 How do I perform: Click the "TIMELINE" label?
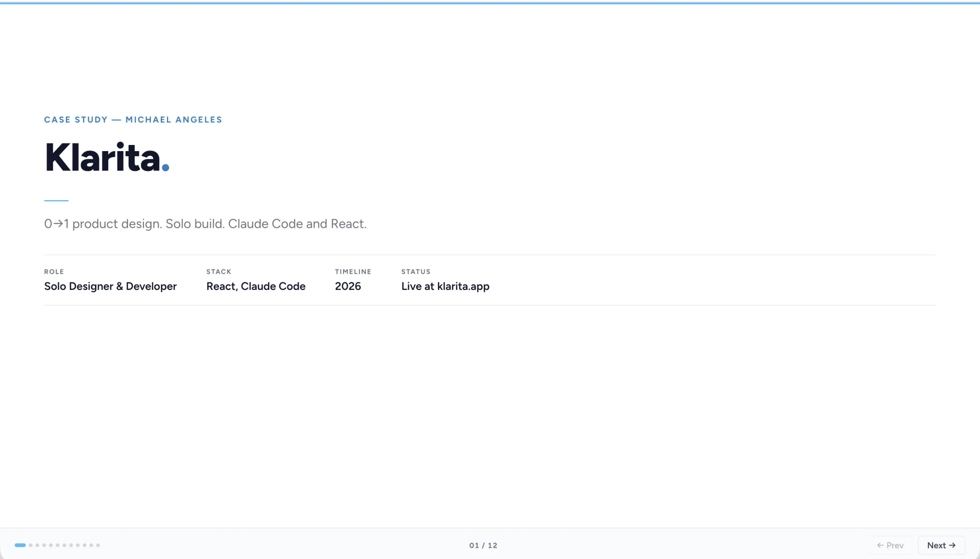[x=353, y=272]
